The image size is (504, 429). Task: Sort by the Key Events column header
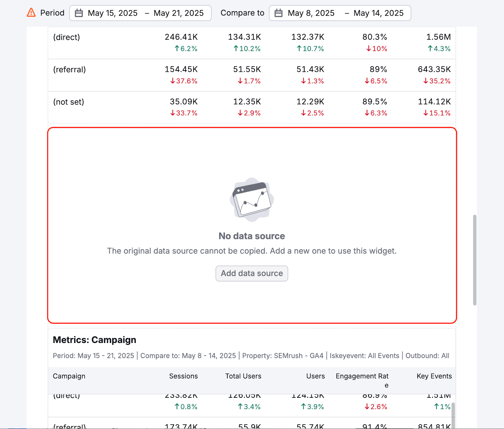[434, 376]
